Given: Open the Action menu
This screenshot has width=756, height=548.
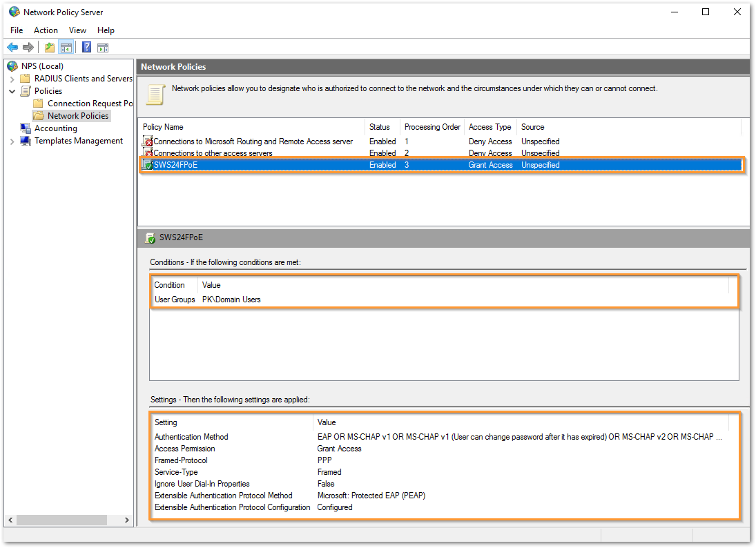Looking at the screenshot, I should tap(46, 30).
